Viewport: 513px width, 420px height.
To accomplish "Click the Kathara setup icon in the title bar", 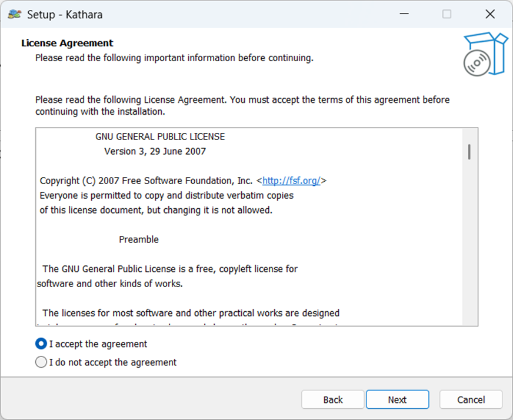I will [14, 14].
